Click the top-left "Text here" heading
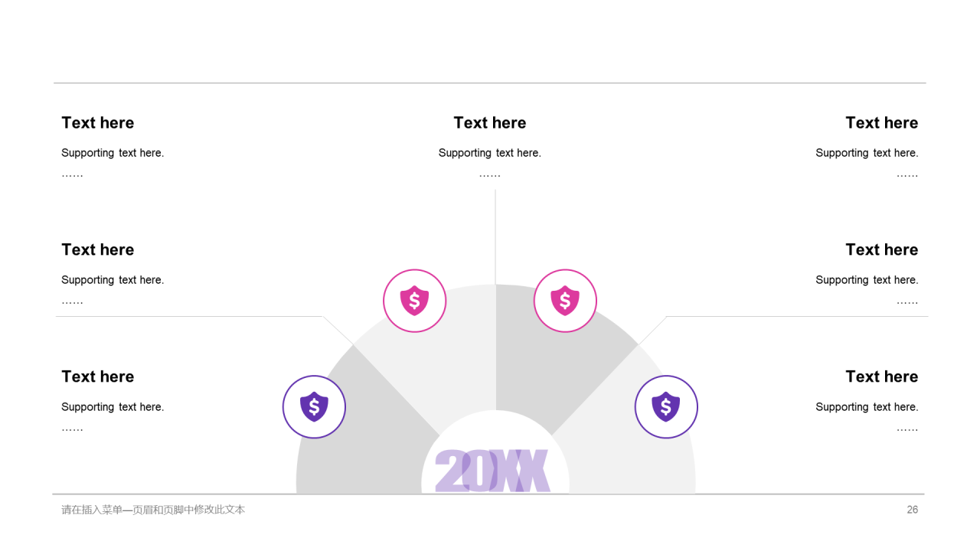 98,123
